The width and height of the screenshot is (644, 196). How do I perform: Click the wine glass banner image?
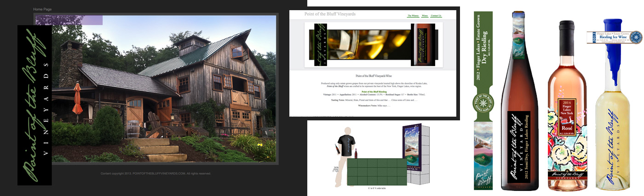[x=369, y=45]
